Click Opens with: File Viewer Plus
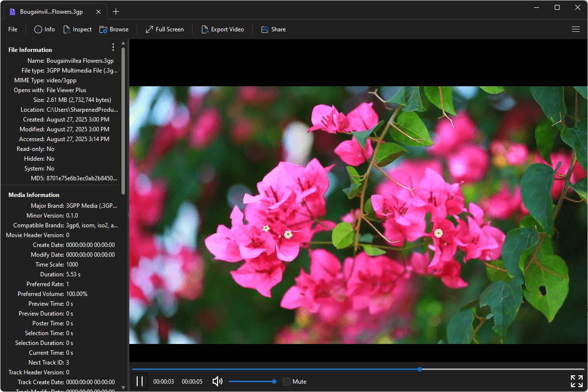Screen dimensions: 588x392 point(66,90)
